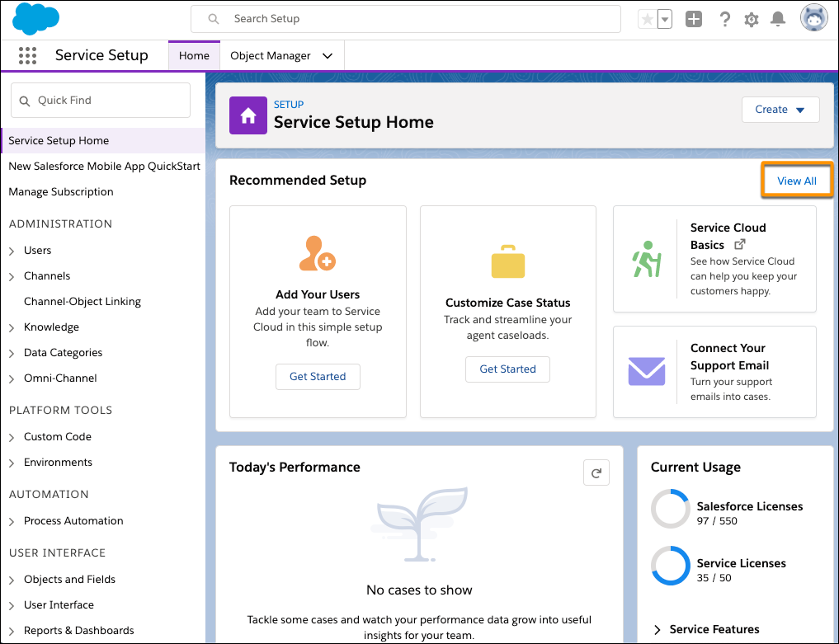Expand the Custom Code node
This screenshot has width=839, height=644.
click(12, 437)
